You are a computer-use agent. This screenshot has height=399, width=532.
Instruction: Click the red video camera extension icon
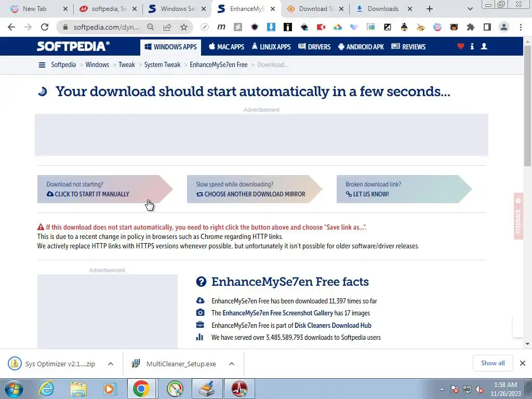click(x=321, y=27)
